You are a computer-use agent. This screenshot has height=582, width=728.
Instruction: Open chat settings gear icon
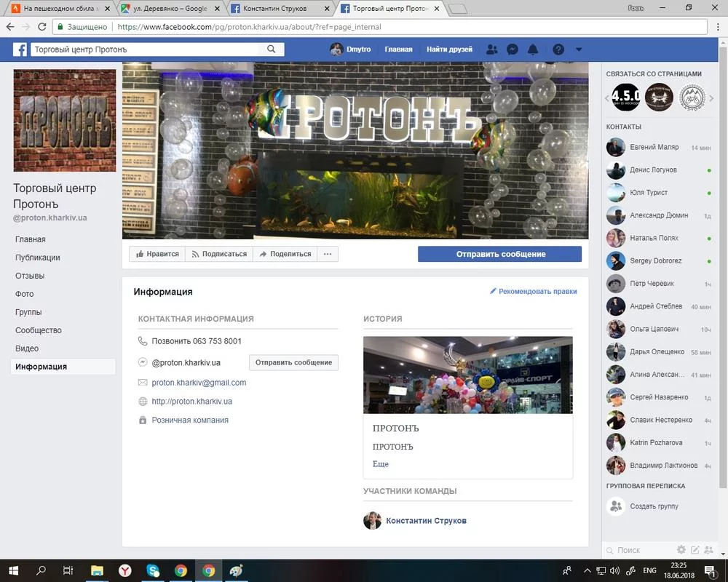(681, 550)
